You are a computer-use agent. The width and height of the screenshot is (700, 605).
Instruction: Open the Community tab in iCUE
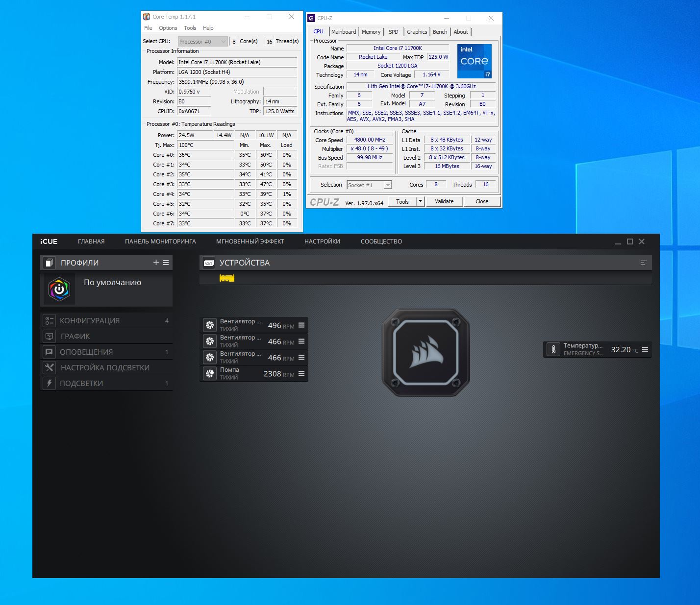381,242
